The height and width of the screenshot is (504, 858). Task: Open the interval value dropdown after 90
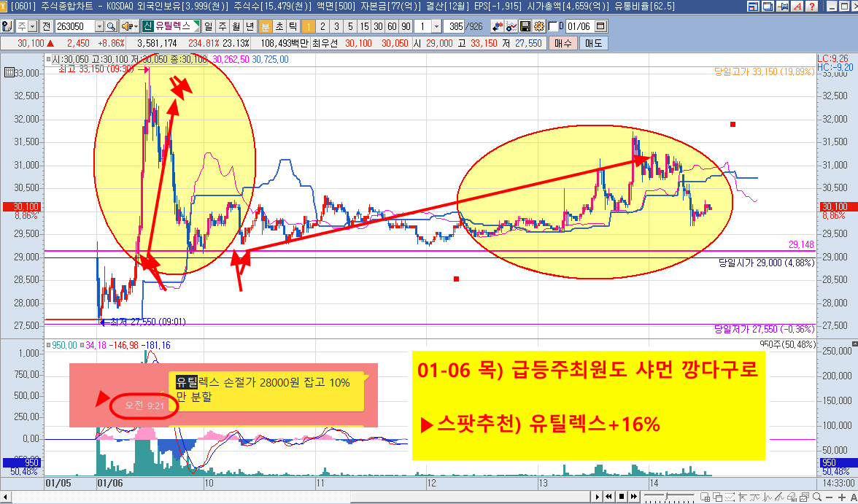pos(436,26)
